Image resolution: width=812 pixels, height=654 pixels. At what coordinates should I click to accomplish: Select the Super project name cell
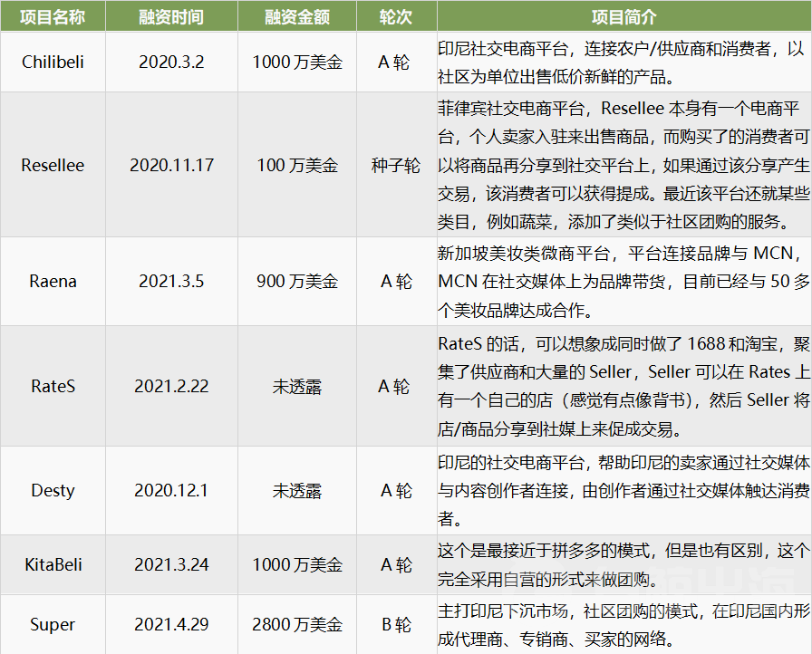[x=53, y=624]
